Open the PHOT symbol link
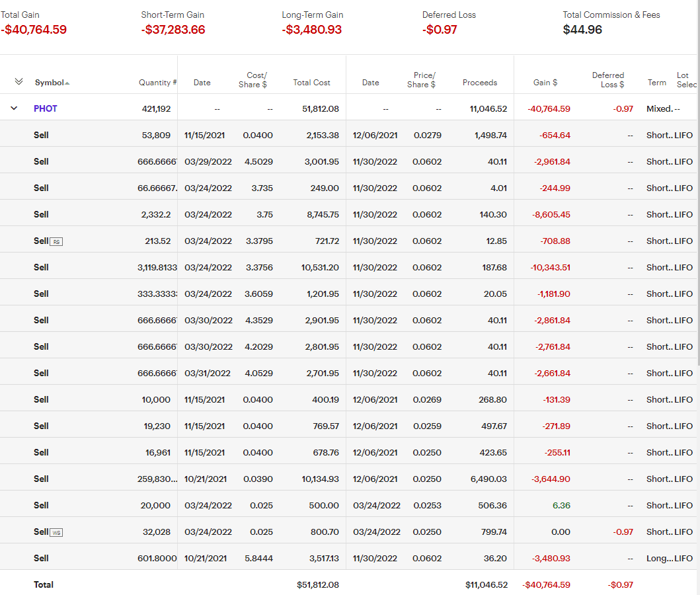 tap(46, 108)
